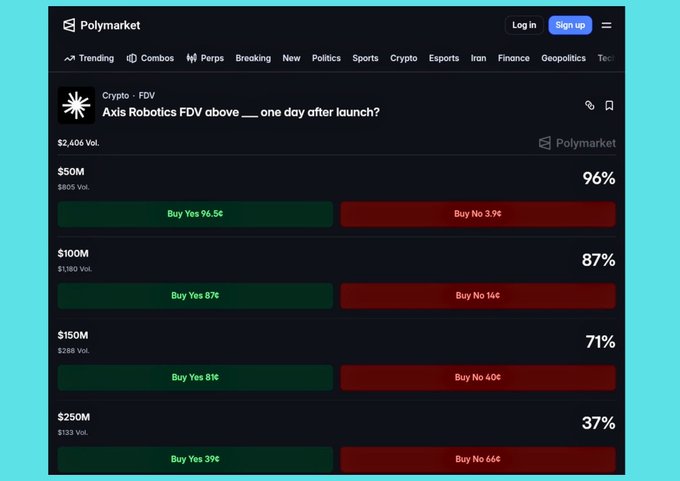This screenshot has height=481, width=680.
Task: Open the Finance category
Action: [513, 58]
